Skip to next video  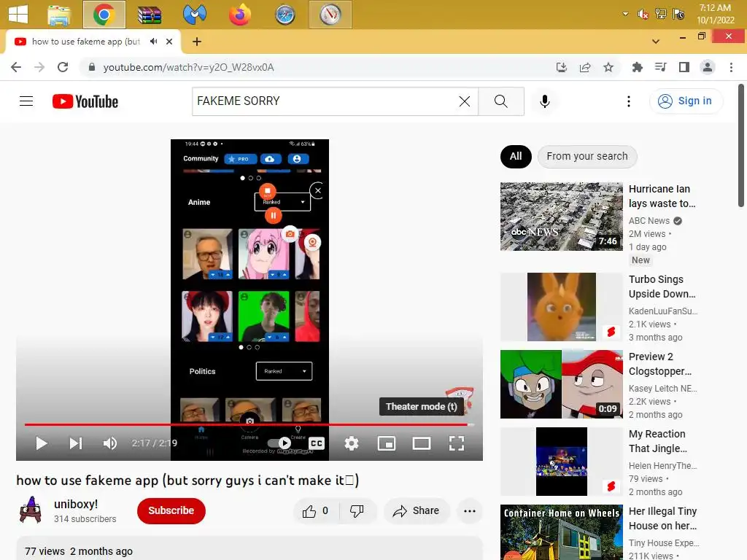pyautogui.click(x=76, y=443)
